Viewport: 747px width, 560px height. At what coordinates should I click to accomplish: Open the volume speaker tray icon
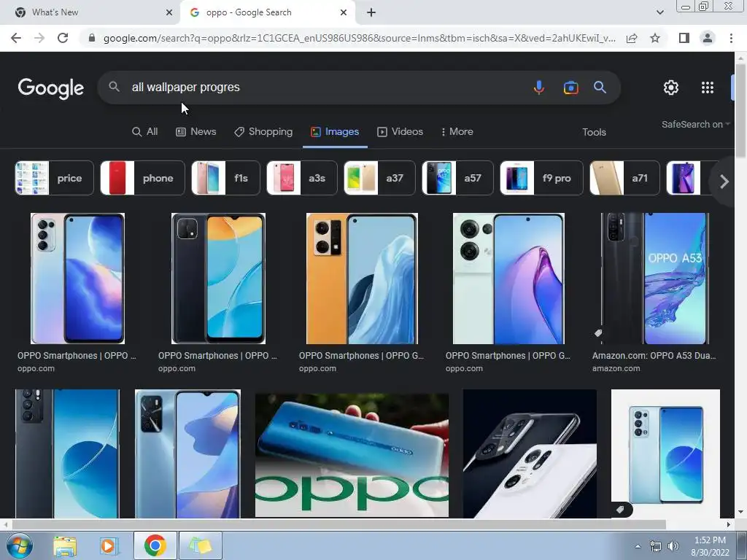[673, 546]
